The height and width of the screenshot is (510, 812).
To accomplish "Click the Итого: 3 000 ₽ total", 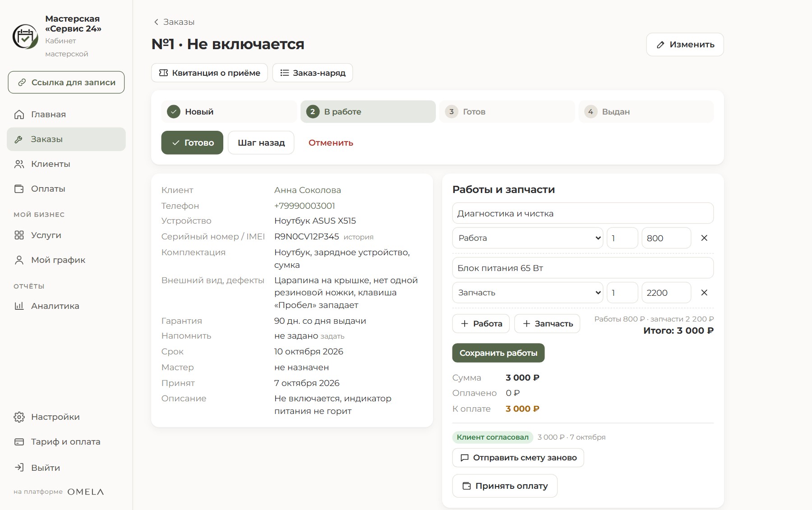I will coord(678,331).
